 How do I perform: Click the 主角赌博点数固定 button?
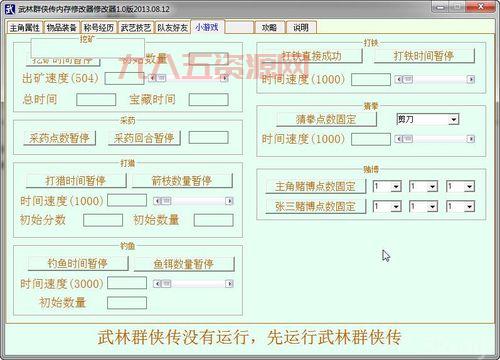tap(316, 186)
